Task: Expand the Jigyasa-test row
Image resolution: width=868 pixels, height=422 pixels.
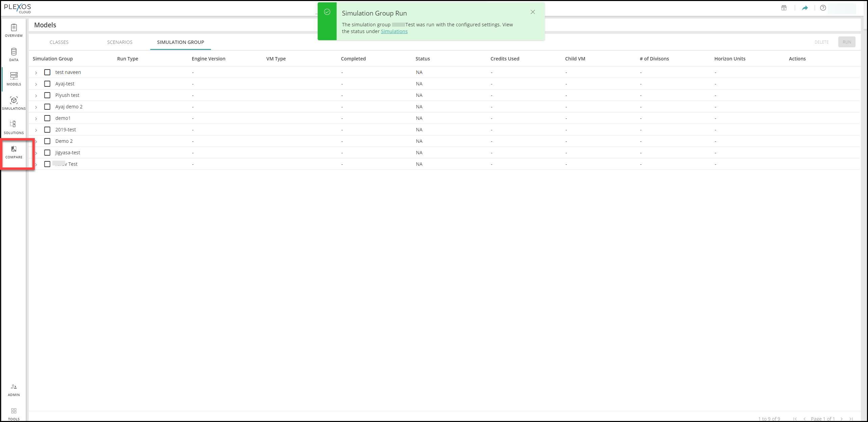Action: click(x=36, y=153)
